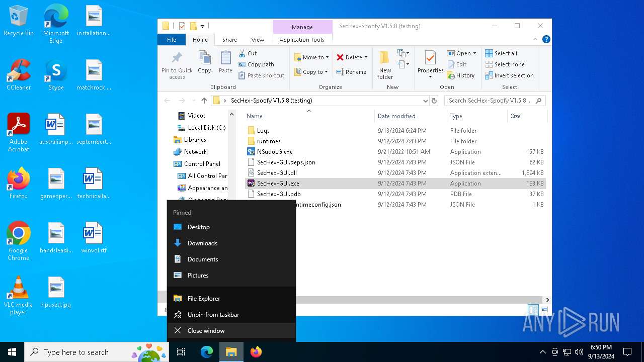Screen dimensions: 644x362
Task: Open Firefox from taskbar
Action: tap(256, 352)
